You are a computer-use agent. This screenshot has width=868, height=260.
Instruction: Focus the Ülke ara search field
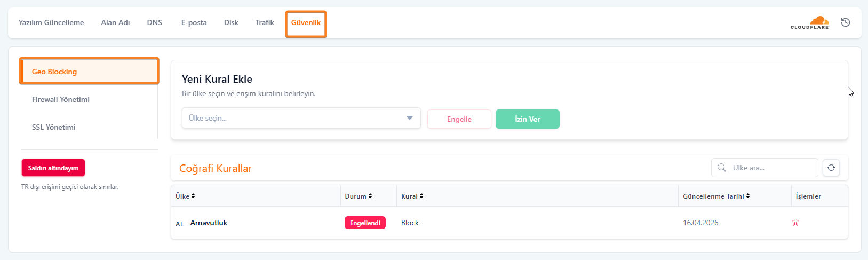click(771, 168)
